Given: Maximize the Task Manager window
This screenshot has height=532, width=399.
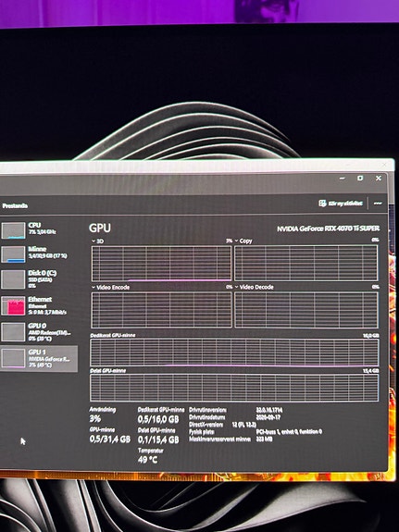Looking at the screenshot, I should point(360,179).
